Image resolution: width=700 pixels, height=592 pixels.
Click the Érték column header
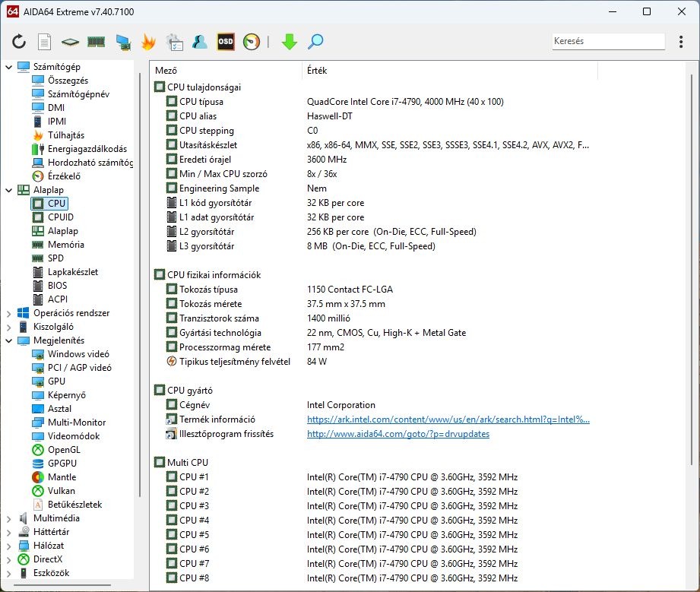point(317,71)
